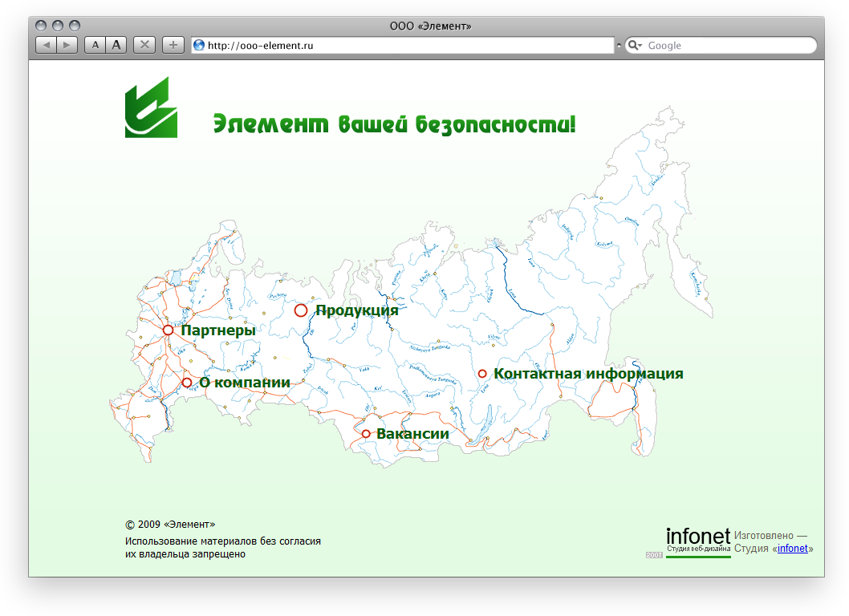
Task: Click the © 2009 «Элемент» copyright text
Action: pyautogui.click(x=170, y=524)
